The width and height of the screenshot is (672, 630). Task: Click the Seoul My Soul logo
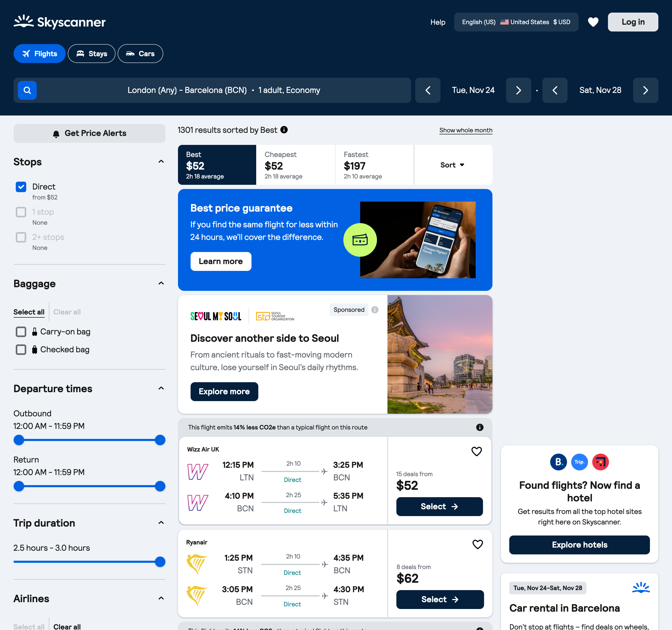click(216, 316)
